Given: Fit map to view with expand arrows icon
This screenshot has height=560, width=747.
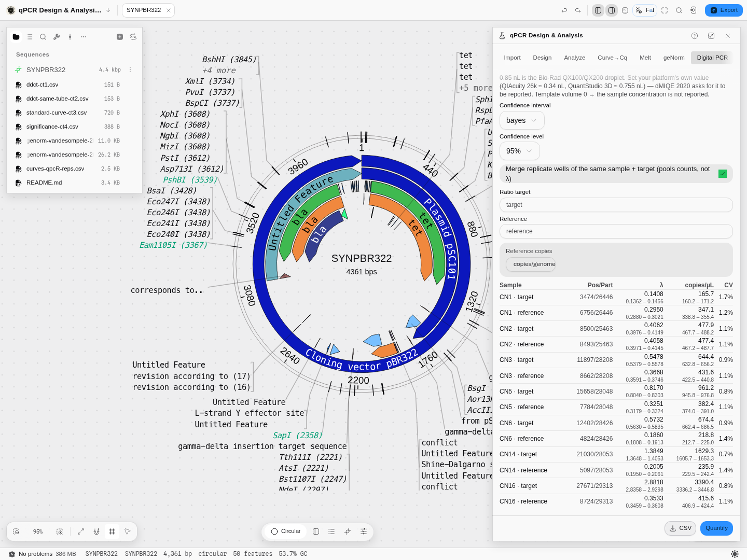Looking at the screenshot, I should click(x=81, y=531).
